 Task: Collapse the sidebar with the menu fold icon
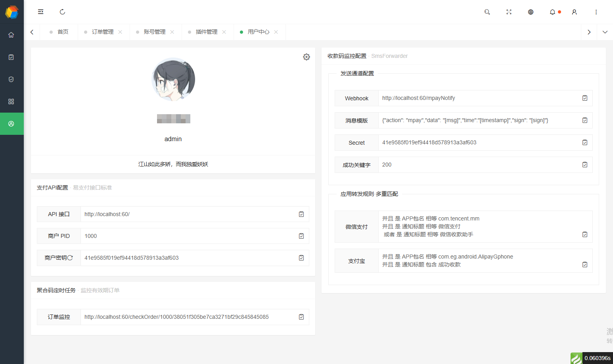coord(40,12)
